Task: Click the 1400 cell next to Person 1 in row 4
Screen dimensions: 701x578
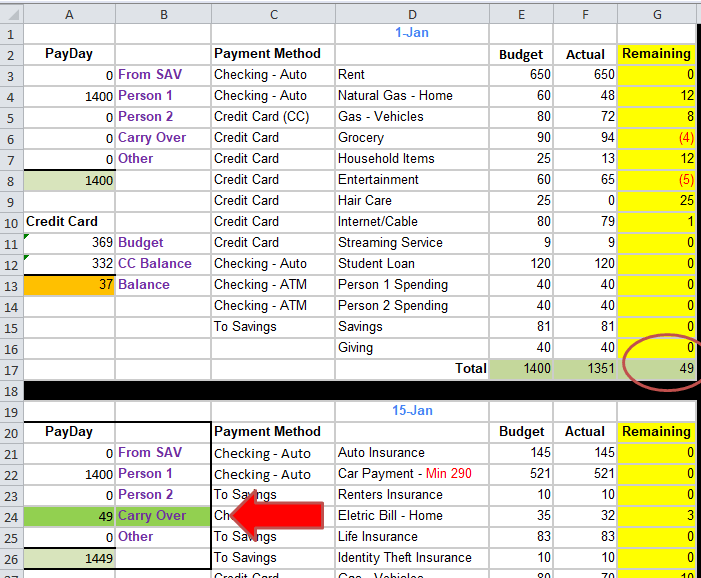Action: click(69, 96)
